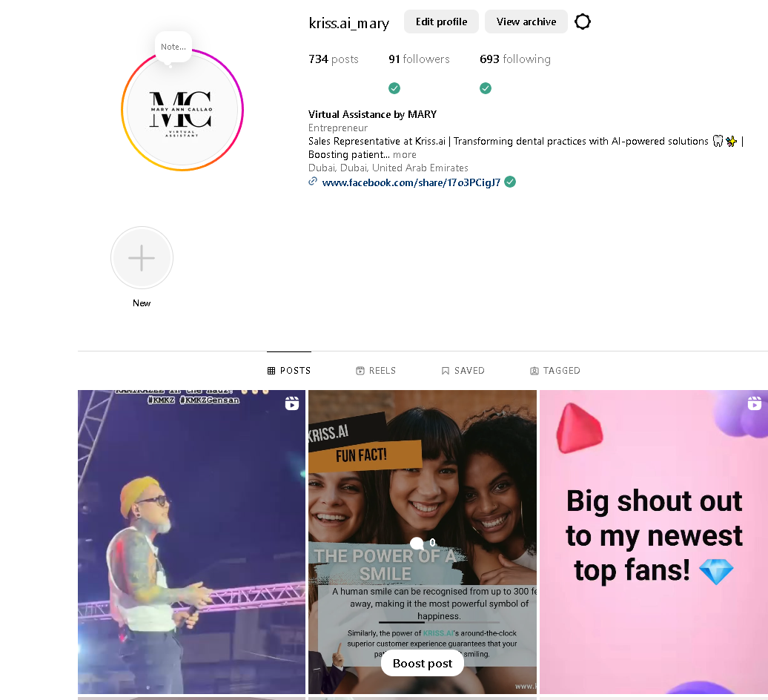Viewport: 768px width, 700px height.
Task: Add a new highlight with plus icon
Action: click(142, 257)
